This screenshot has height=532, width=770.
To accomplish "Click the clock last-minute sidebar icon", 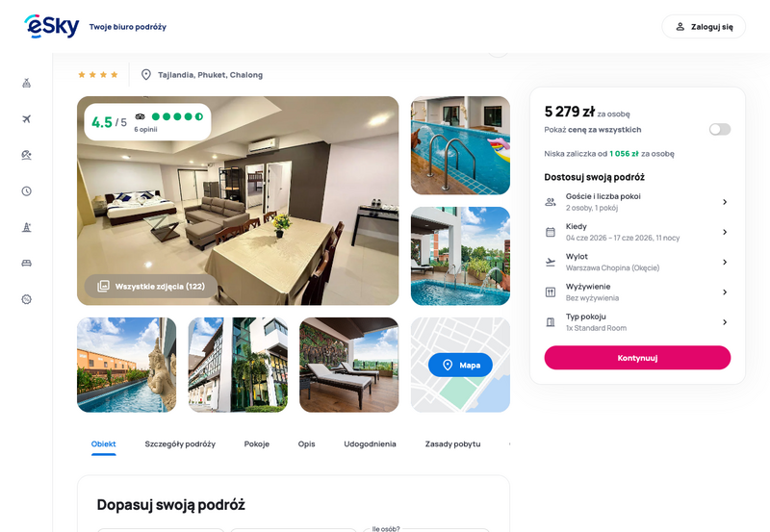I will (27, 190).
